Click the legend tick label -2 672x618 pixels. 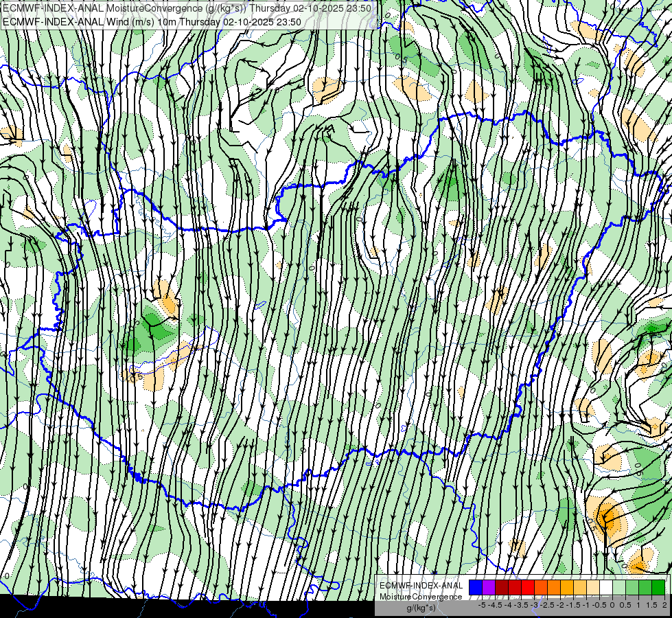561,605
